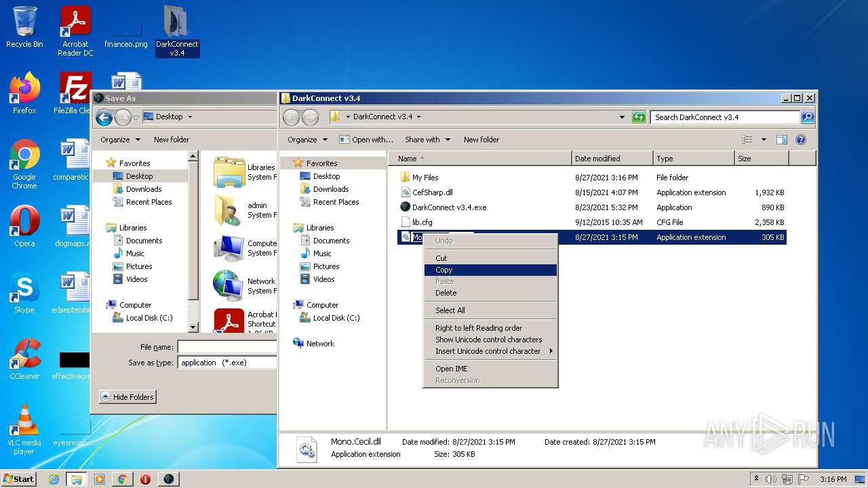Screen dimensions: 868x488
Task: Launch CCleaner desktop shortcut
Action: [x=24, y=359]
